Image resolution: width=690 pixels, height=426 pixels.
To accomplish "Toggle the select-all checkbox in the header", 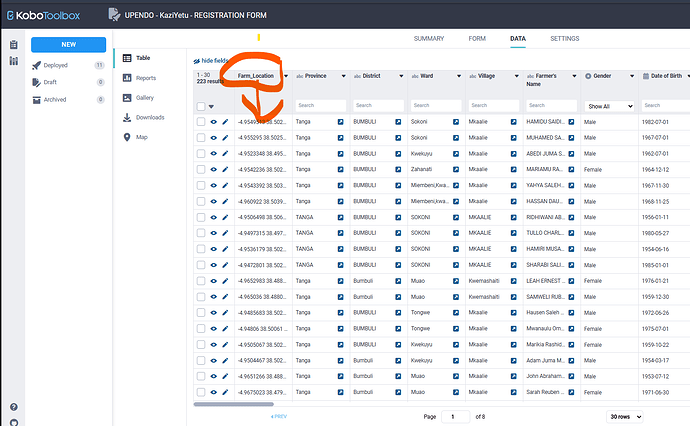I will (x=201, y=106).
